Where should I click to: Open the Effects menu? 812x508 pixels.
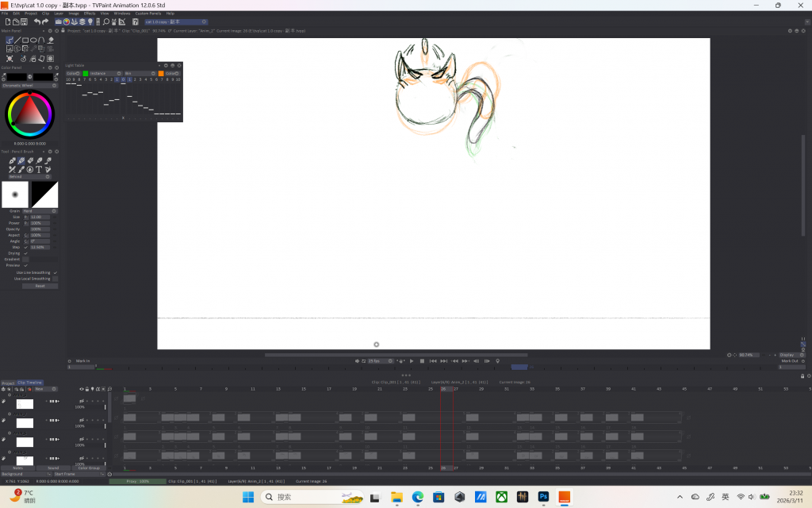[x=90, y=13]
